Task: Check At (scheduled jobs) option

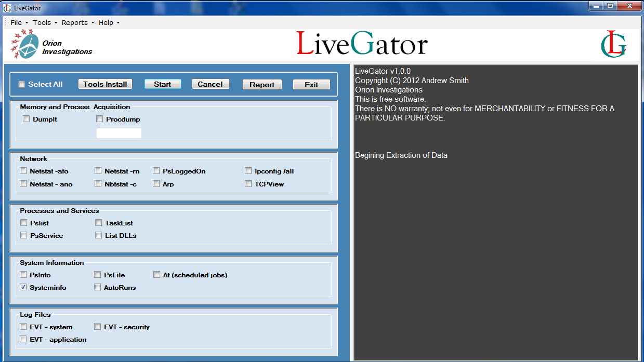Action: [157, 275]
